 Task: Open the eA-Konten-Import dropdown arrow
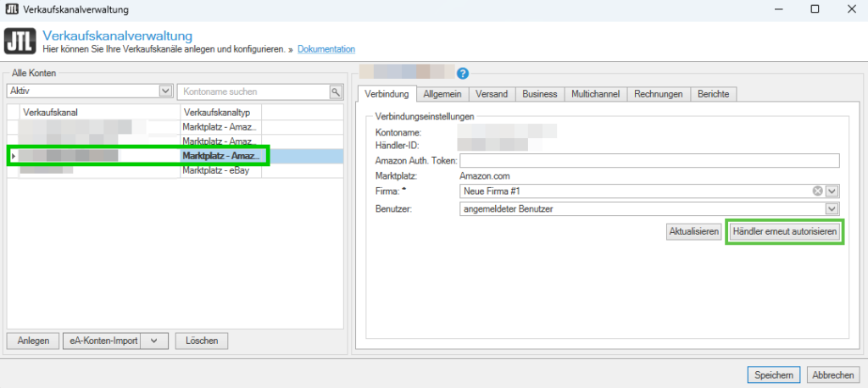153,341
